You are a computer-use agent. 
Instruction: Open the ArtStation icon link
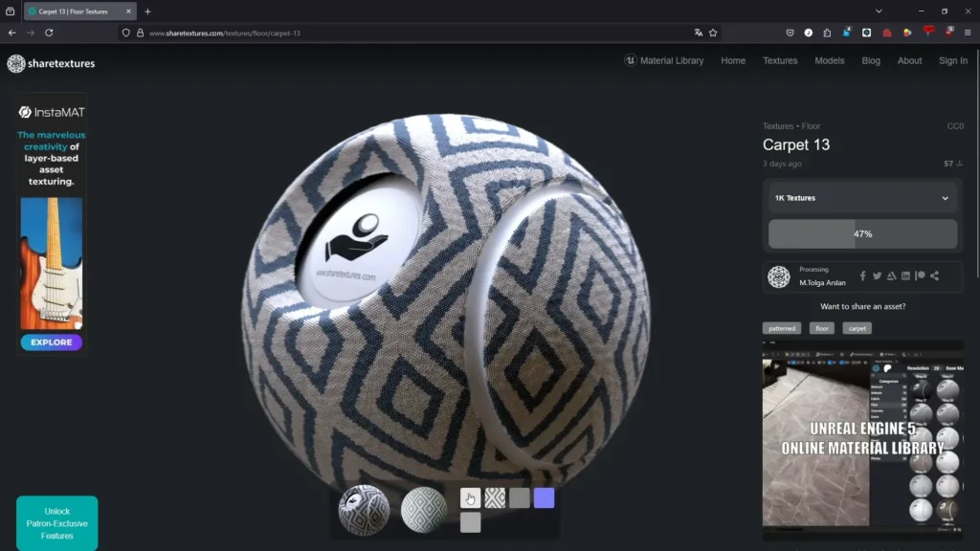[x=891, y=275]
